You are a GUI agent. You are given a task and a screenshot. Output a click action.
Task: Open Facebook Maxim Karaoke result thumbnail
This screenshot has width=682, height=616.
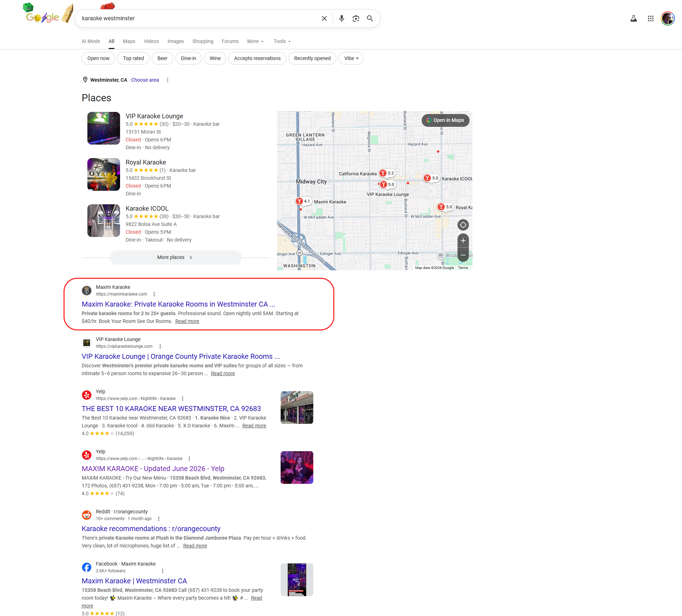click(297, 580)
